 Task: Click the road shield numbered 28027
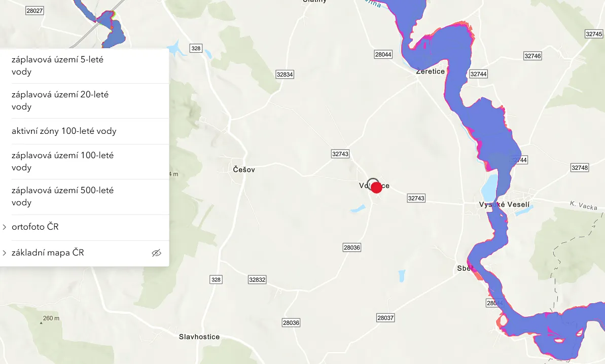pos(34,11)
